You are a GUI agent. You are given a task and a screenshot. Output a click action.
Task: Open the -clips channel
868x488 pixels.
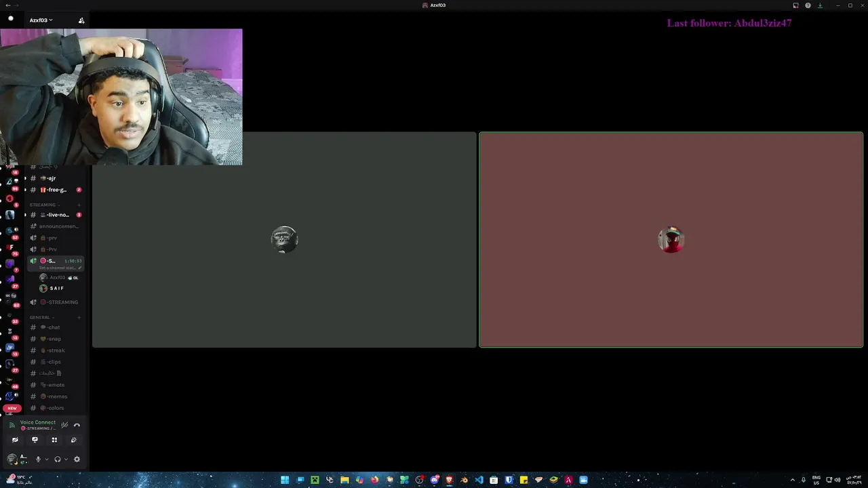point(54,362)
